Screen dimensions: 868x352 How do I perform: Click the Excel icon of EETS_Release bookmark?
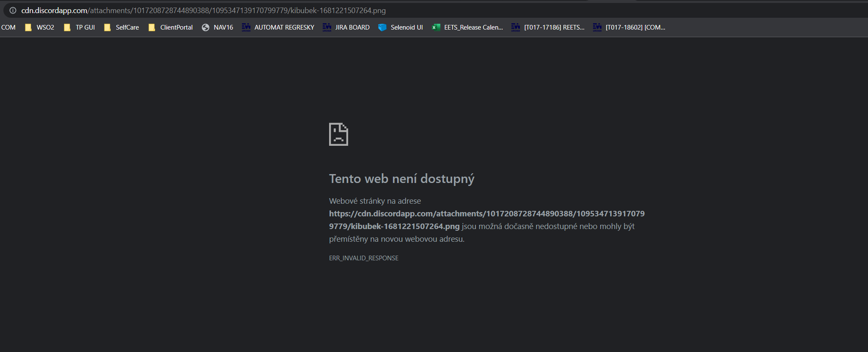tap(436, 27)
